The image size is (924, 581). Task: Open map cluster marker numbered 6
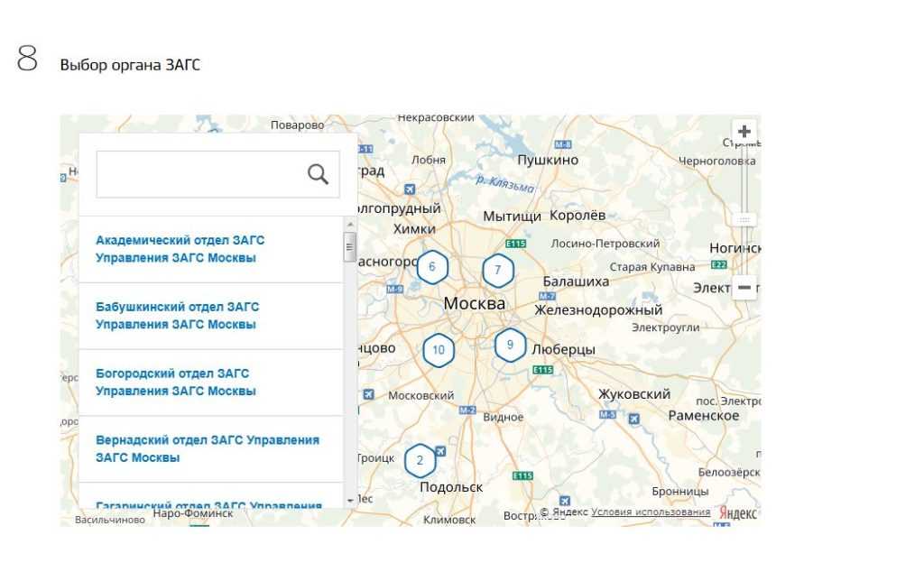432,267
